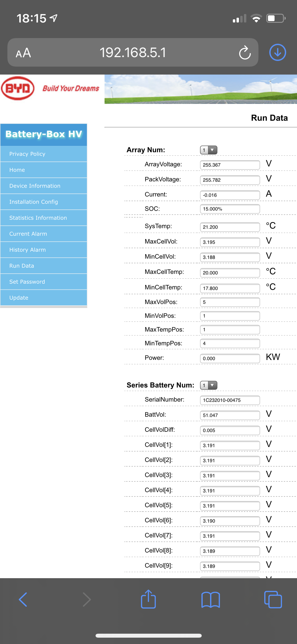View the Current Alarm page
The width and height of the screenshot is (297, 644).
point(28,234)
